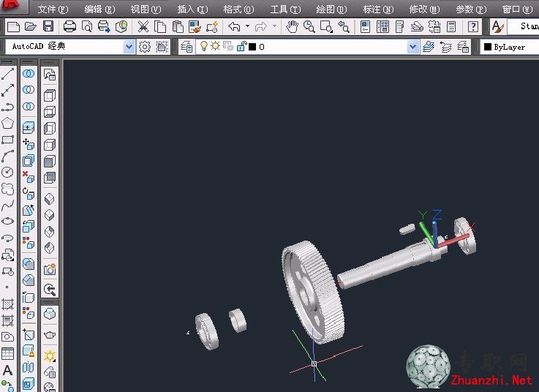Open the Properties palette icon
This screenshot has width=539, height=392.
[x=366, y=26]
